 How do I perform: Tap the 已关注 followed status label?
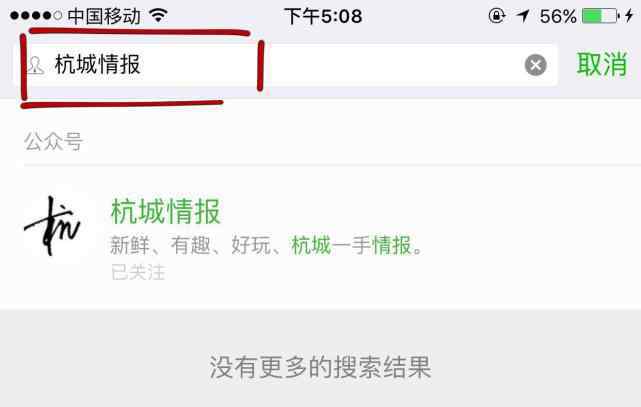click(138, 272)
